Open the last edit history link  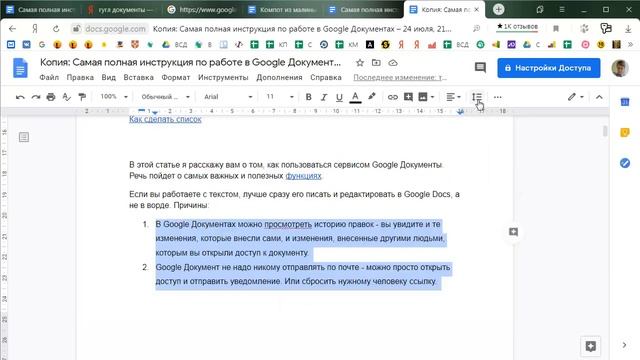(x=400, y=77)
